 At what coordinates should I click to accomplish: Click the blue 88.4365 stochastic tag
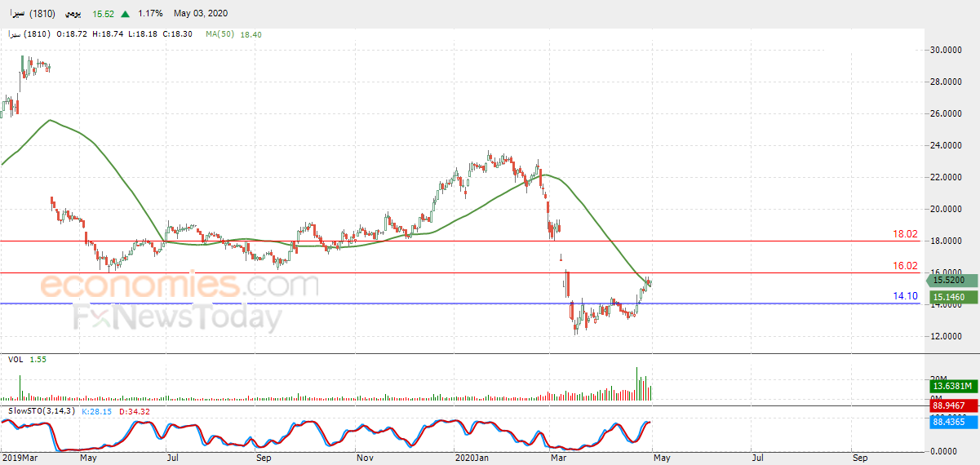tap(951, 422)
